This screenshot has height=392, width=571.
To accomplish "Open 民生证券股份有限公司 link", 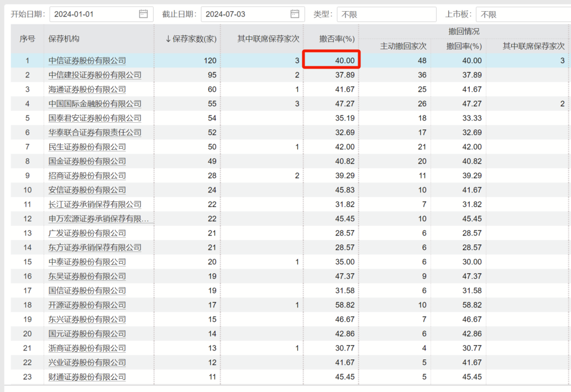I will pos(87,147).
